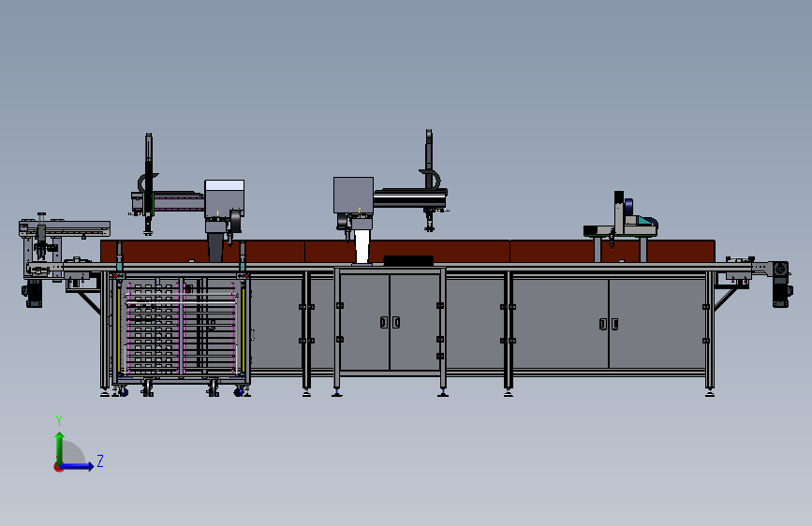Click the red X axis ball at the triad origin
This screenshot has width=812, height=526.
coord(58,467)
